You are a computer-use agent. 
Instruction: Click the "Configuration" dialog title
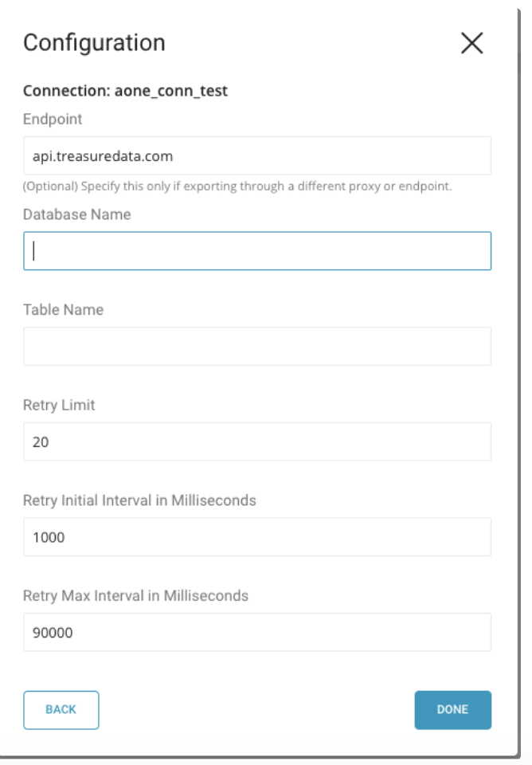(94, 42)
